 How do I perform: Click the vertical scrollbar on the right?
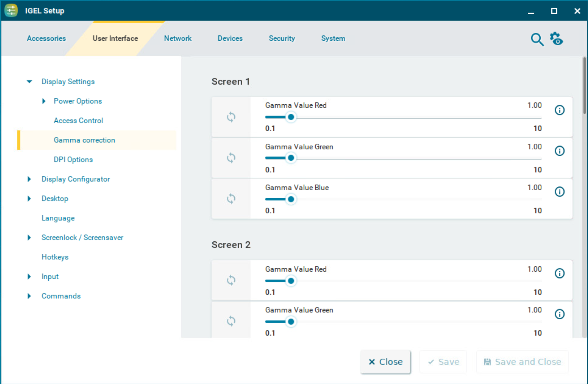coord(585,87)
